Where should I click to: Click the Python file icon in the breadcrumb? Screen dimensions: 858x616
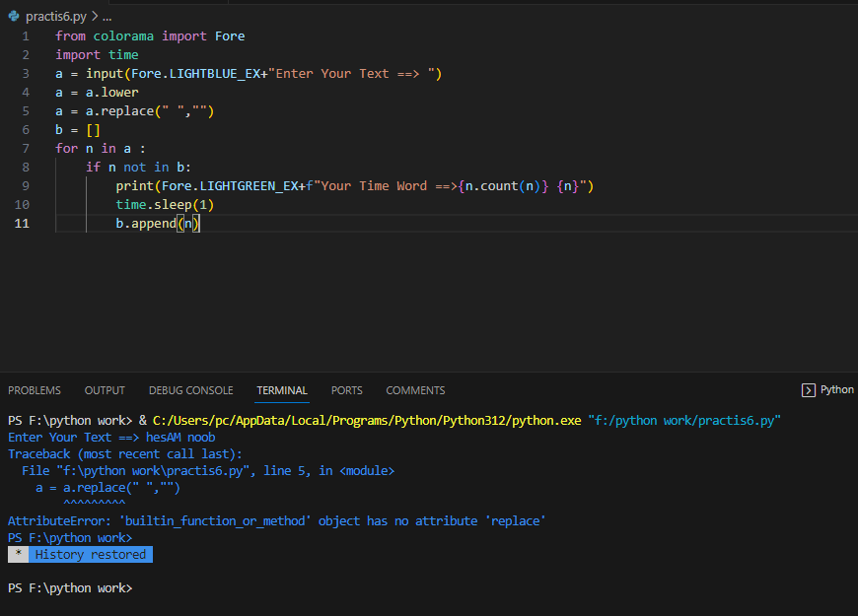coord(14,17)
